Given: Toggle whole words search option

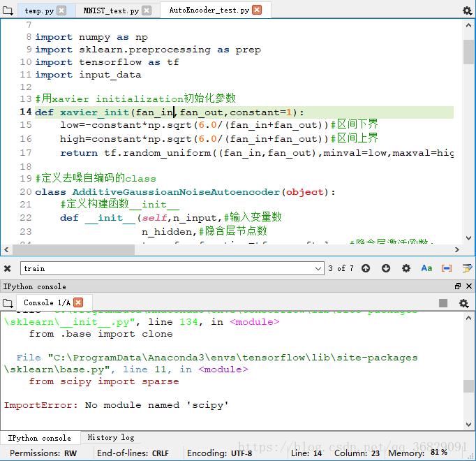Looking at the screenshot, I should [447, 268].
